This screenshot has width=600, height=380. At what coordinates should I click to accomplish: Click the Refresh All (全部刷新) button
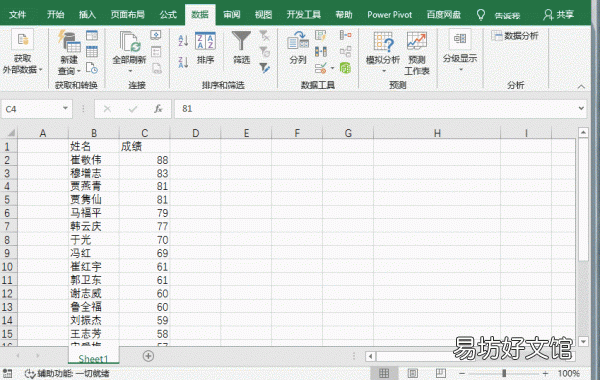(129, 52)
